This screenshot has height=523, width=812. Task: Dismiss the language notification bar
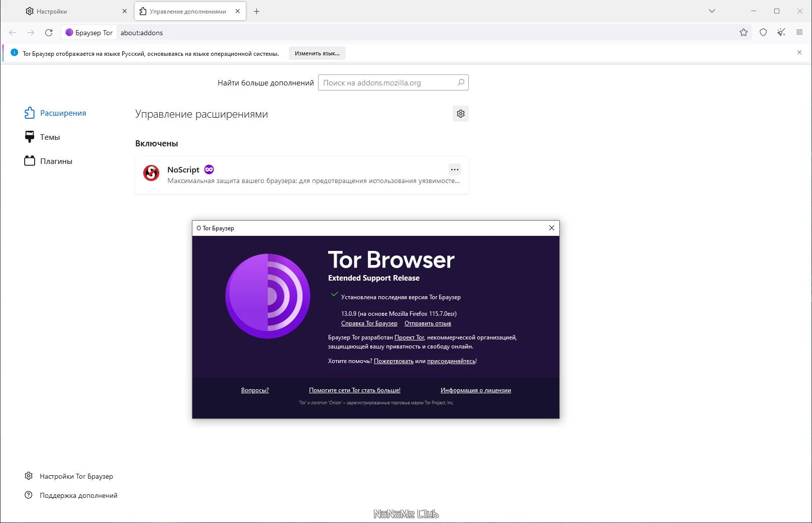[799, 53]
